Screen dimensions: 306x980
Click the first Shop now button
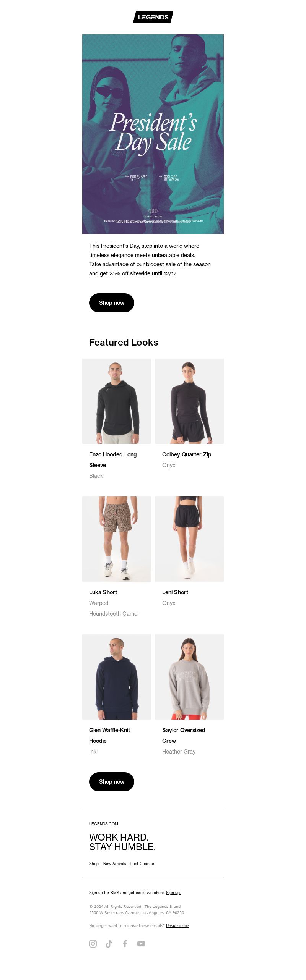112,303
